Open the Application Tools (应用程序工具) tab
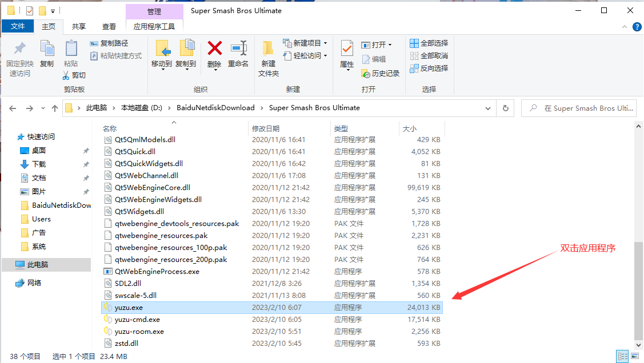 [154, 26]
